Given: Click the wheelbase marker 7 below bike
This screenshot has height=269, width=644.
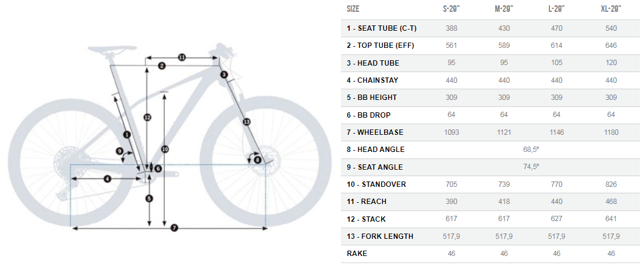Looking at the screenshot, I should pyautogui.click(x=174, y=228).
